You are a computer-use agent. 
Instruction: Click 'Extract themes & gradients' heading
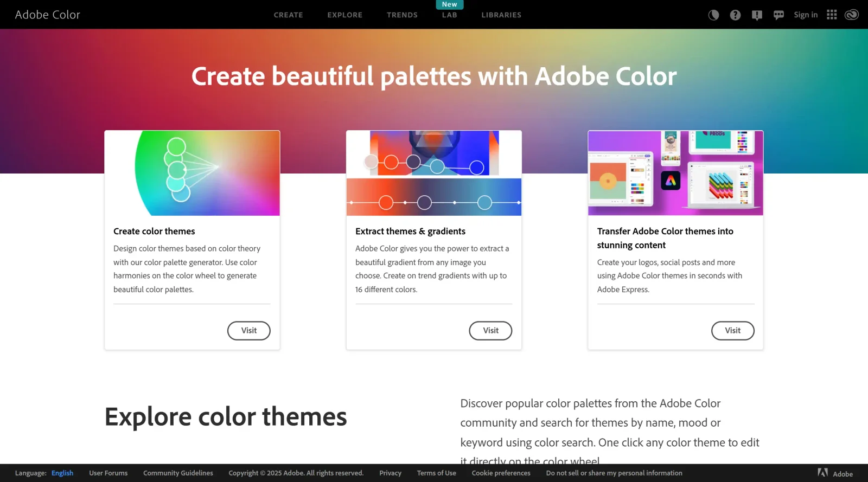point(410,232)
